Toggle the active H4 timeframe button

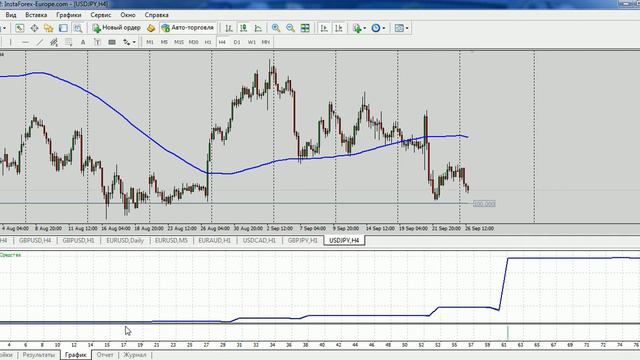tap(222, 42)
